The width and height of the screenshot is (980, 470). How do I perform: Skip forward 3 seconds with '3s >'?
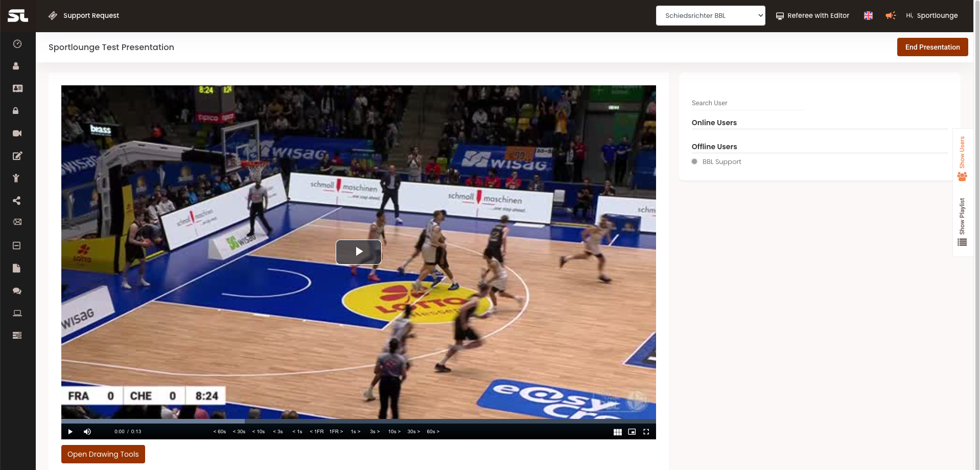[375, 432]
